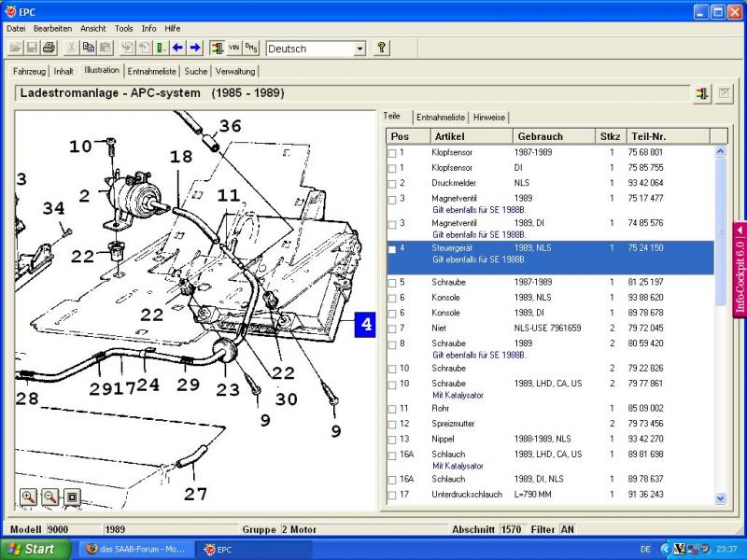Check box for Niet row
747x560 pixels.
tap(392, 329)
